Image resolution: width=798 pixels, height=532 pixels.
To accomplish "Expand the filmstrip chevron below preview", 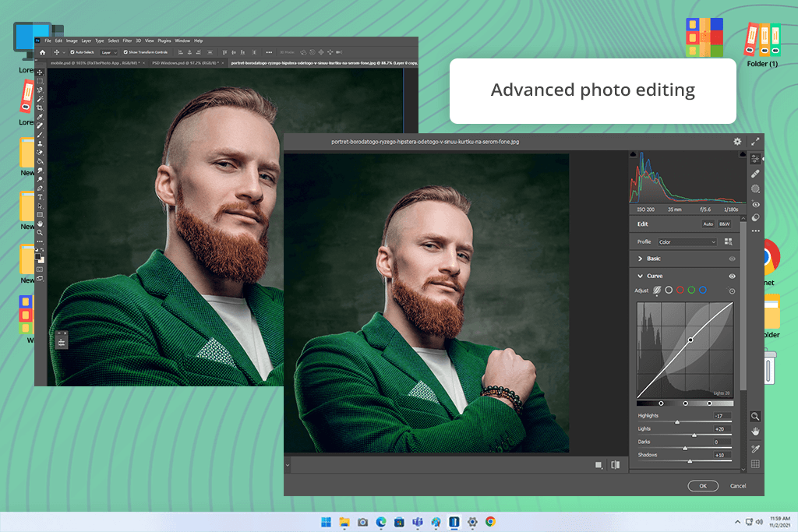I will click(x=288, y=465).
